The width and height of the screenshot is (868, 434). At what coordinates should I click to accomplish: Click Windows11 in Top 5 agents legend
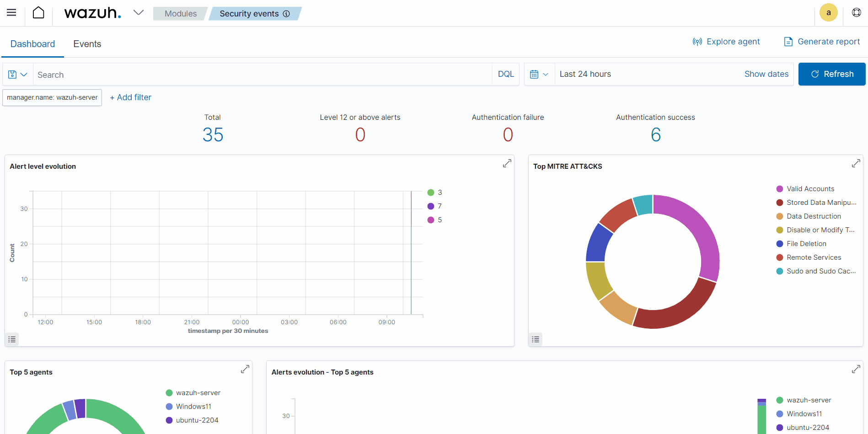pyautogui.click(x=193, y=407)
